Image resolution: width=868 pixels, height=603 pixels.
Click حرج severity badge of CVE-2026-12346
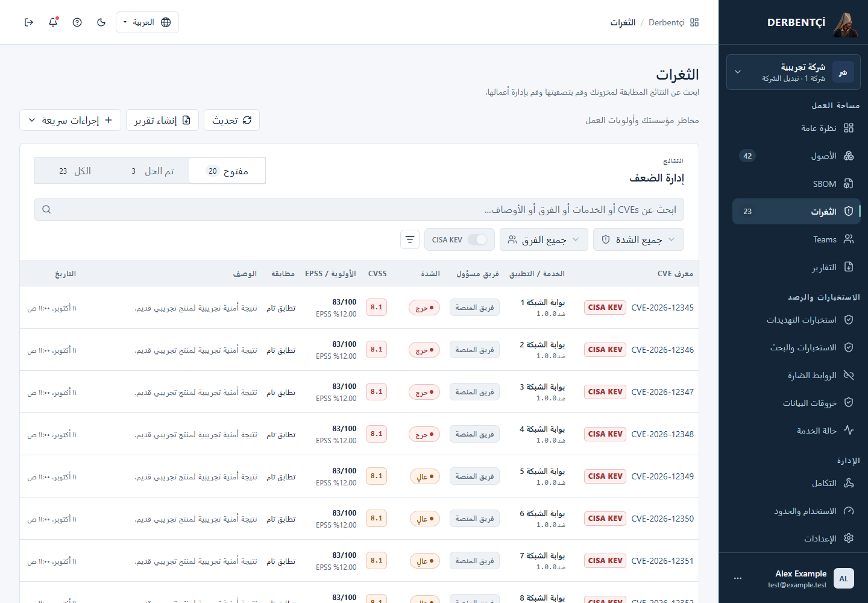424,350
